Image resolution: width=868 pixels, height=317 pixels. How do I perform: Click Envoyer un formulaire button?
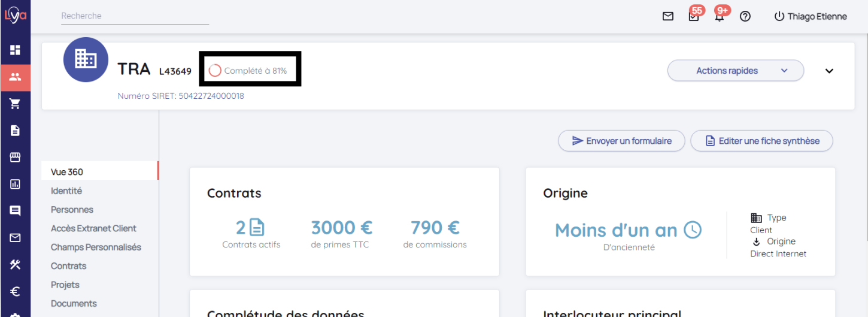[x=621, y=141]
